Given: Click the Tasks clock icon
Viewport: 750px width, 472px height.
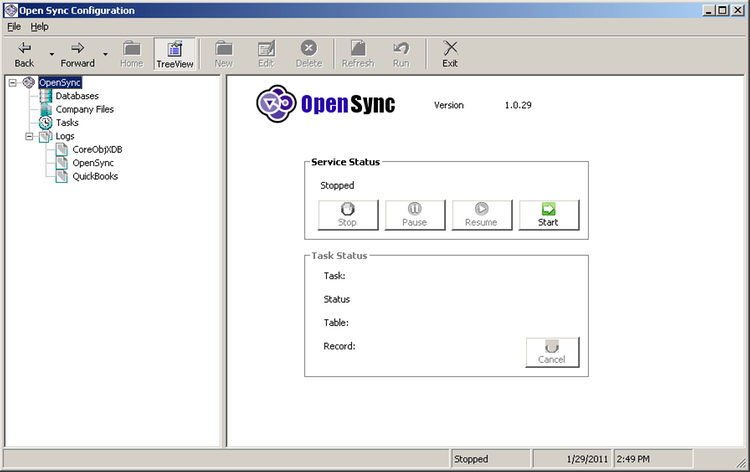Looking at the screenshot, I should click(x=45, y=123).
